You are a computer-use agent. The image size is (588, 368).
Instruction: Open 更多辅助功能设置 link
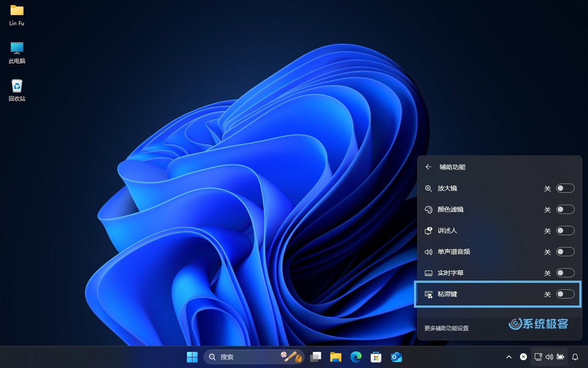point(447,328)
